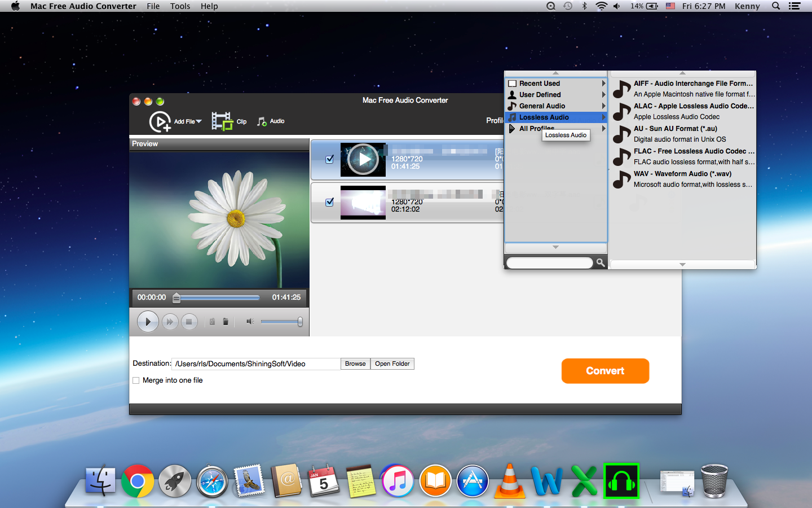Screen dimensions: 812x508
Task: Click the Audio toolbar icon
Action: [262, 121]
